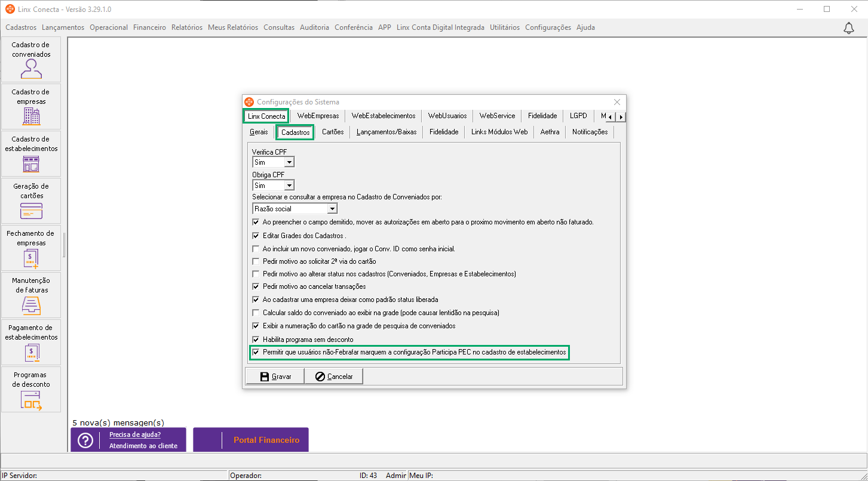This screenshot has width=868, height=481.
Task: Click the Linx Conecta title bar logo
Action: click(x=10, y=9)
